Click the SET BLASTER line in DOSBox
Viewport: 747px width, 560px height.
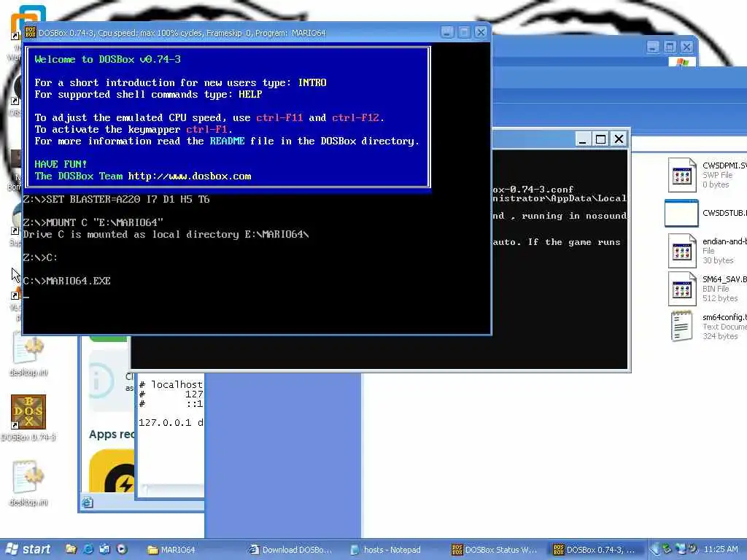coord(116,199)
